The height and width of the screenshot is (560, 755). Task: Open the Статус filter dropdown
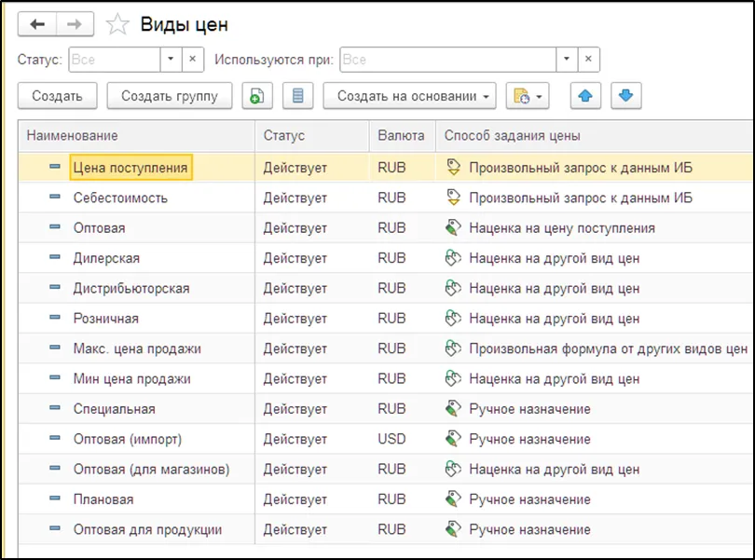click(171, 60)
